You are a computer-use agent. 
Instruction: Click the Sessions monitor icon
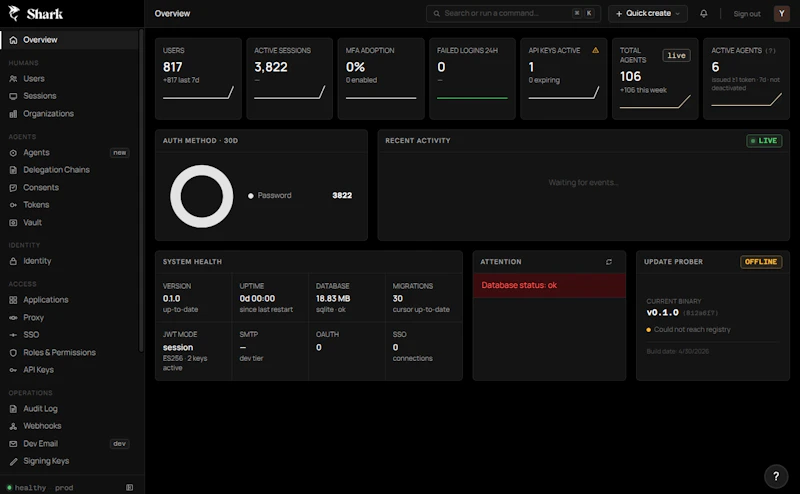point(13,96)
